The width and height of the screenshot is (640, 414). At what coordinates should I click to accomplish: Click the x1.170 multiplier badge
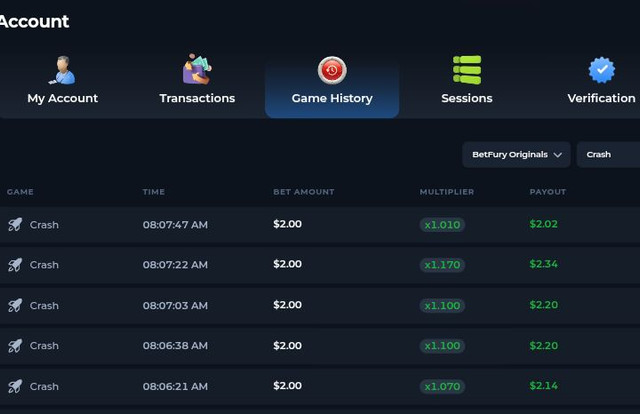(x=442, y=265)
